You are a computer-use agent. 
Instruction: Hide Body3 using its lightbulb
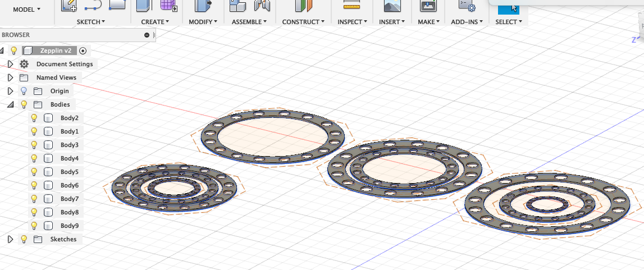coord(34,145)
